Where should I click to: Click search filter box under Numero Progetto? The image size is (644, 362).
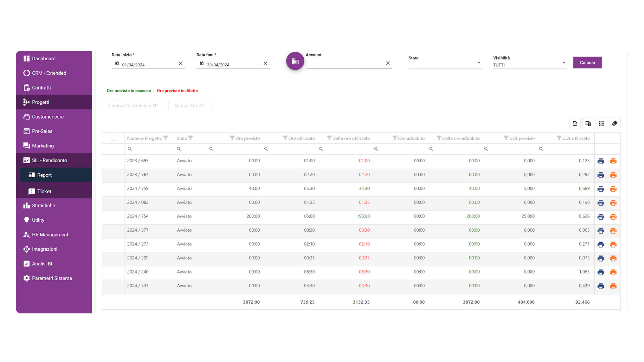[149, 149]
